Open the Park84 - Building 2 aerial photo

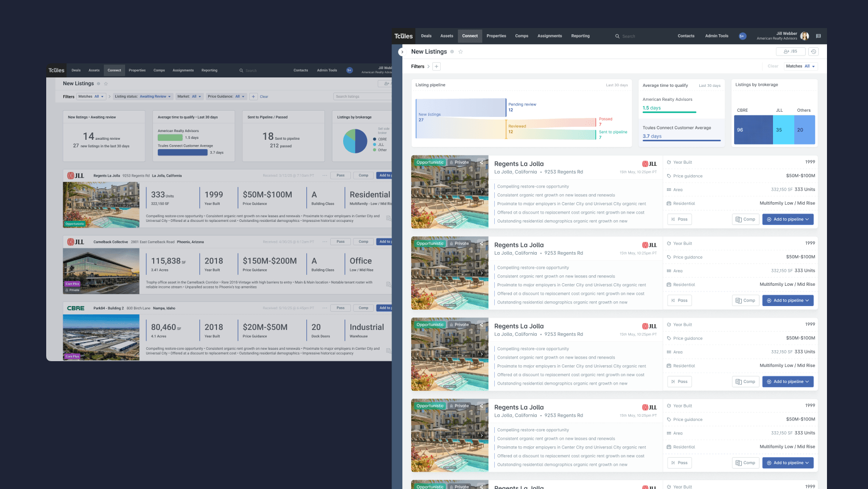101,338
